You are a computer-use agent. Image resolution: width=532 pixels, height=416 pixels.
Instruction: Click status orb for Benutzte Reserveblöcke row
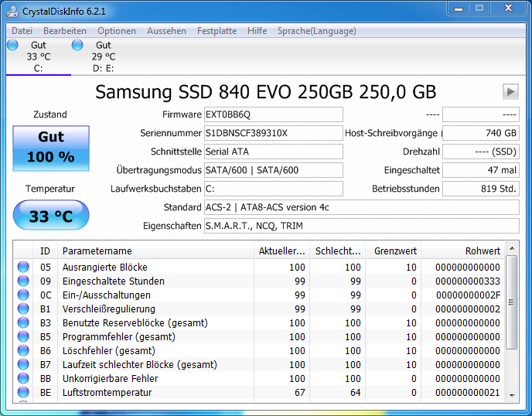click(x=23, y=322)
